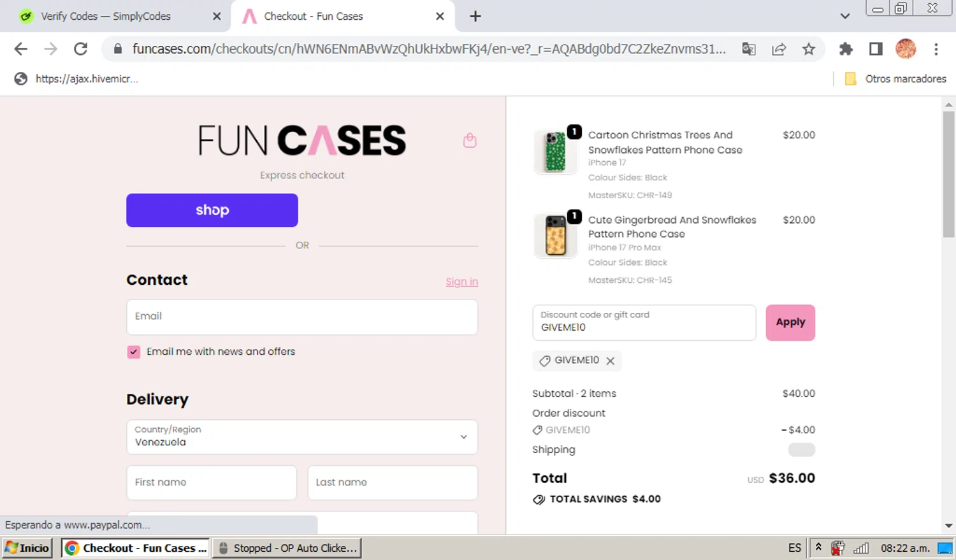The width and height of the screenshot is (956, 560).
Task: Click the Gingerbread case thumbnail
Action: [x=556, y=236]
